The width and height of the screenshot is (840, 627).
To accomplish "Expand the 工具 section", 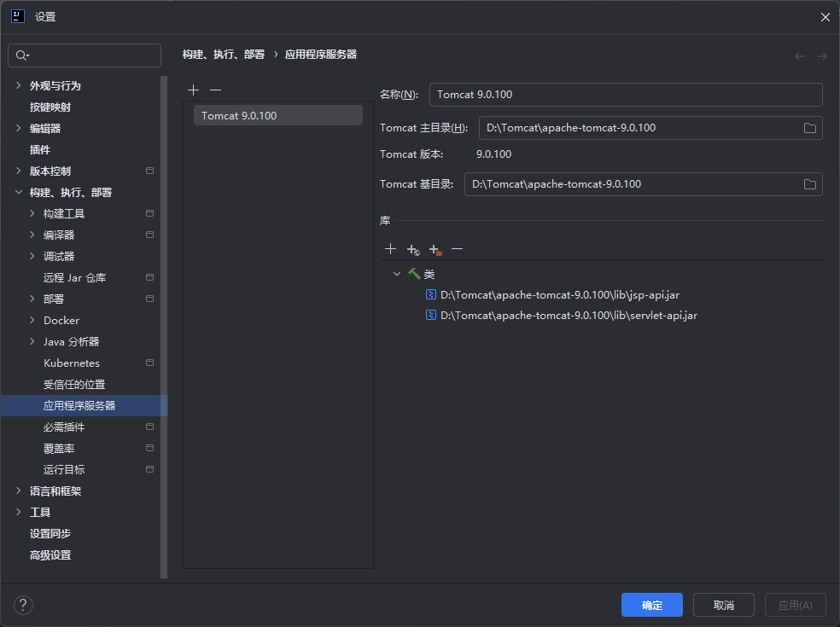I will 19,512.
